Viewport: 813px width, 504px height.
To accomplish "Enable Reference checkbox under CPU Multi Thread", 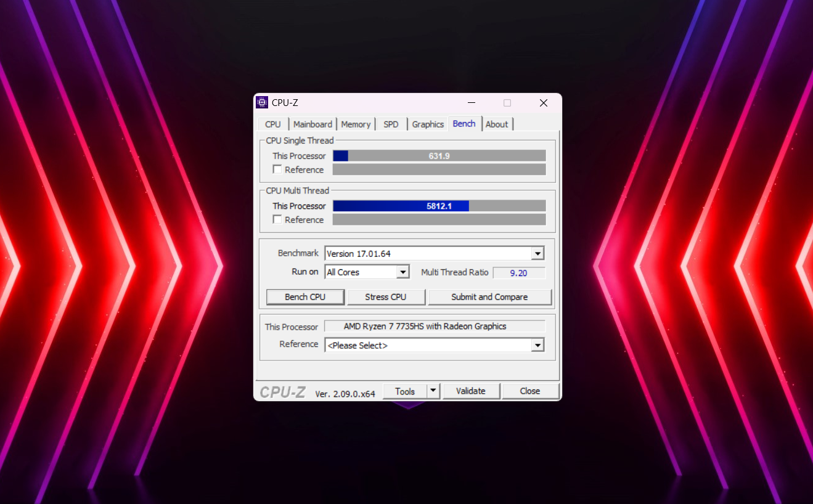I will (277, 219).
